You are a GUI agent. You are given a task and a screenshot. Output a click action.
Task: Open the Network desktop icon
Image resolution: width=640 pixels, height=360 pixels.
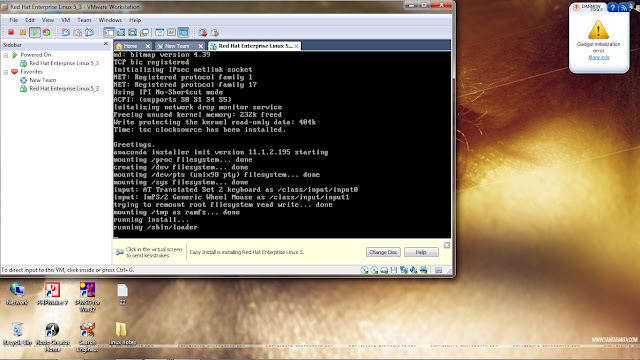coord(17,294)
